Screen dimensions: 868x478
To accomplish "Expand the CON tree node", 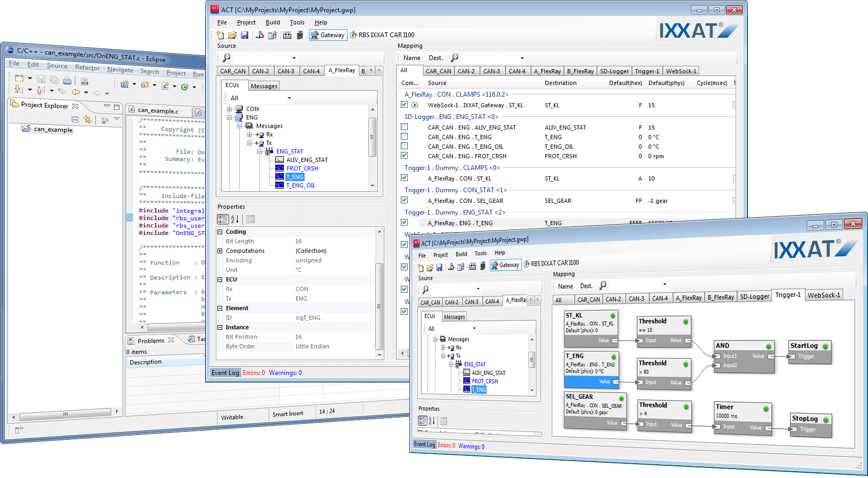I will click(x=229, y=109).
